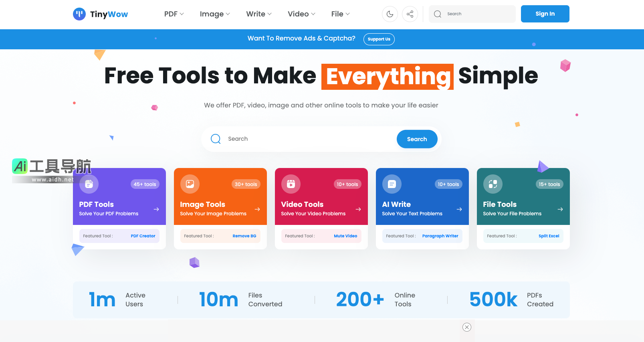Click the AI Write card icon
This screenshot has width=644, height=342.
point(392,184)
